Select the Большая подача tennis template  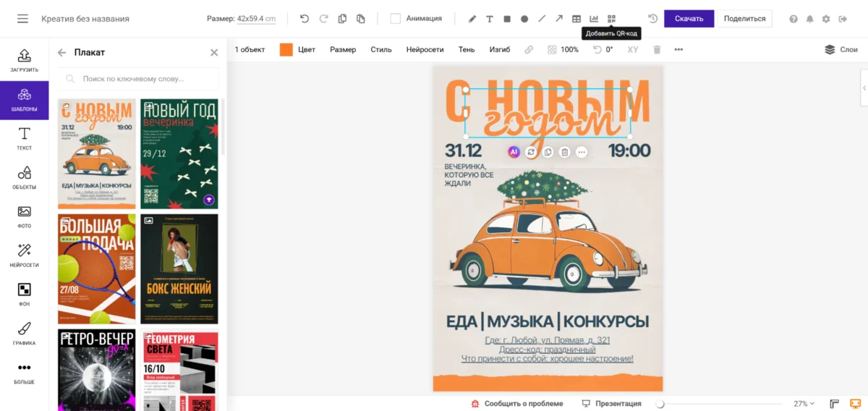click(97, 268)
